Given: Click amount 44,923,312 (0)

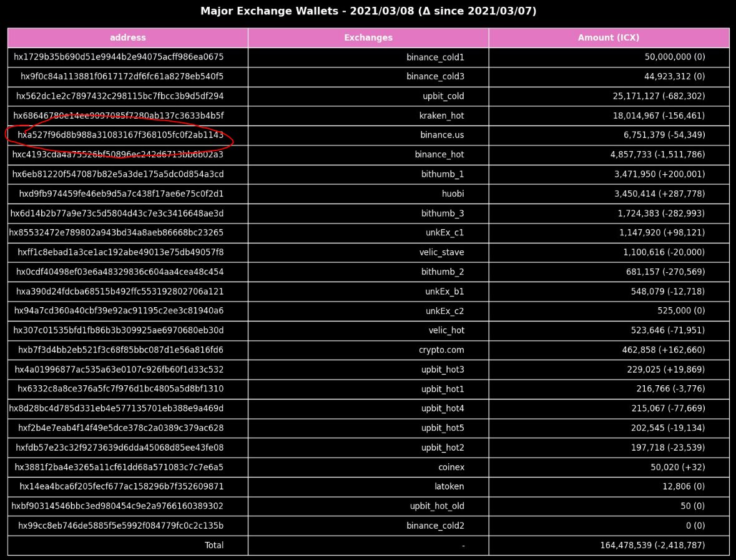Looking at the screenshot, I should [674, 77].
